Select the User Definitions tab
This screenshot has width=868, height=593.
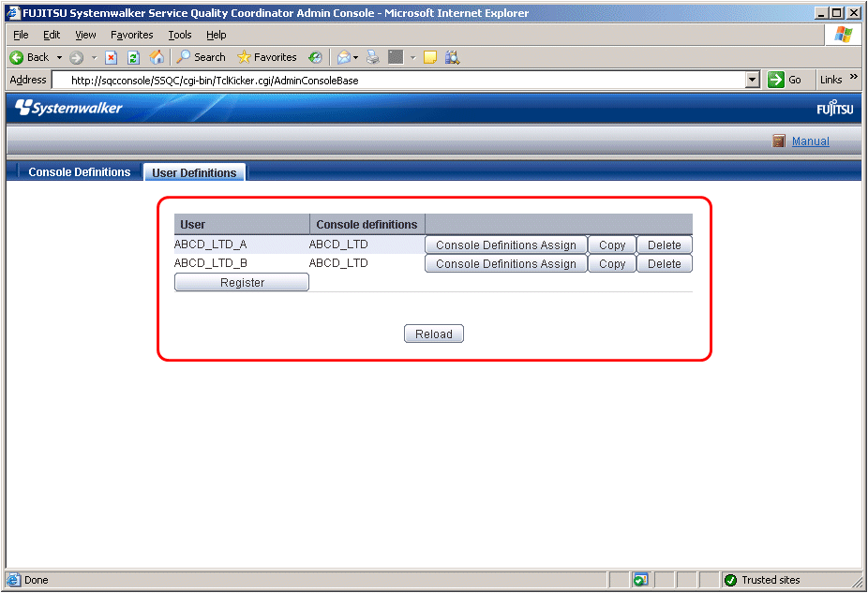(194, 172)
